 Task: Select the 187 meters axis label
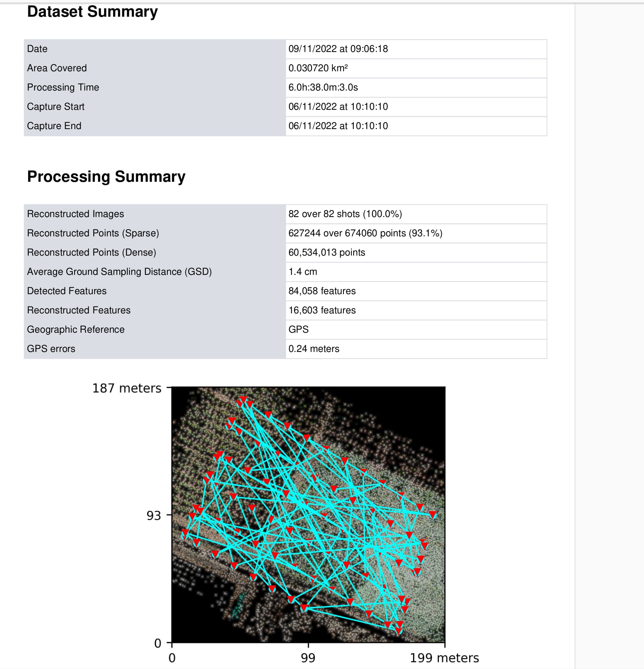click(x=126, y=388)
